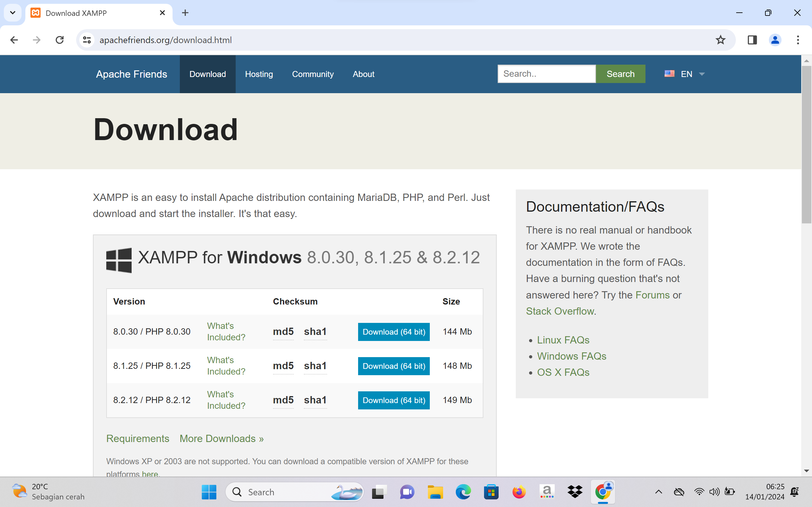This screenshot has height=507, width=812.
Task: Open the Windows FAQs link
Action: (x=572, y=356)
